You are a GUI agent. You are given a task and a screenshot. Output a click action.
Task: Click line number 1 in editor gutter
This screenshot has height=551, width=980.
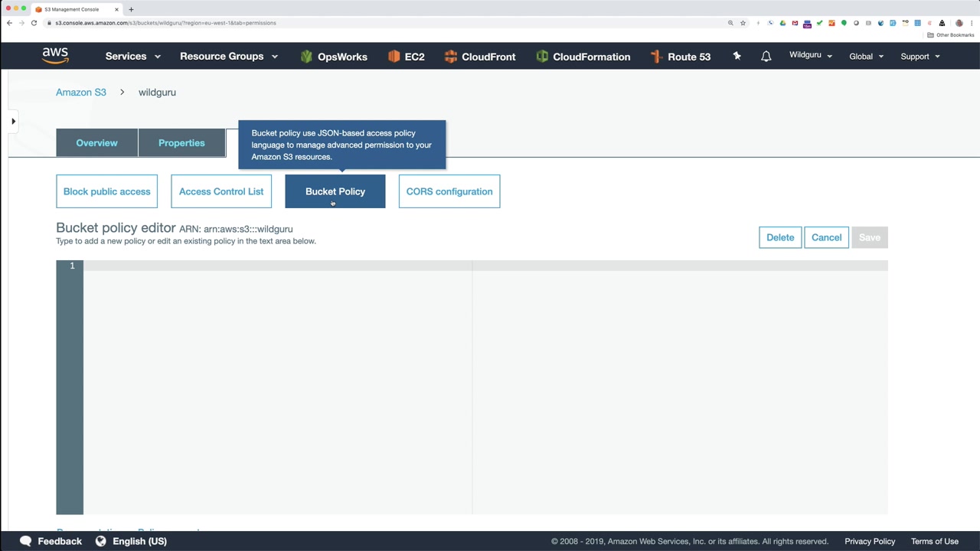click(x=72, y=266)
